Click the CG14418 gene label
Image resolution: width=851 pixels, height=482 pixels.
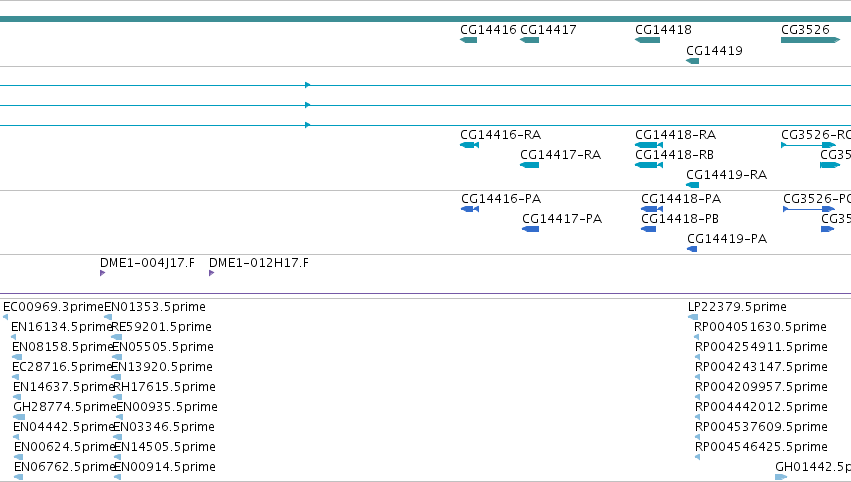663,30
